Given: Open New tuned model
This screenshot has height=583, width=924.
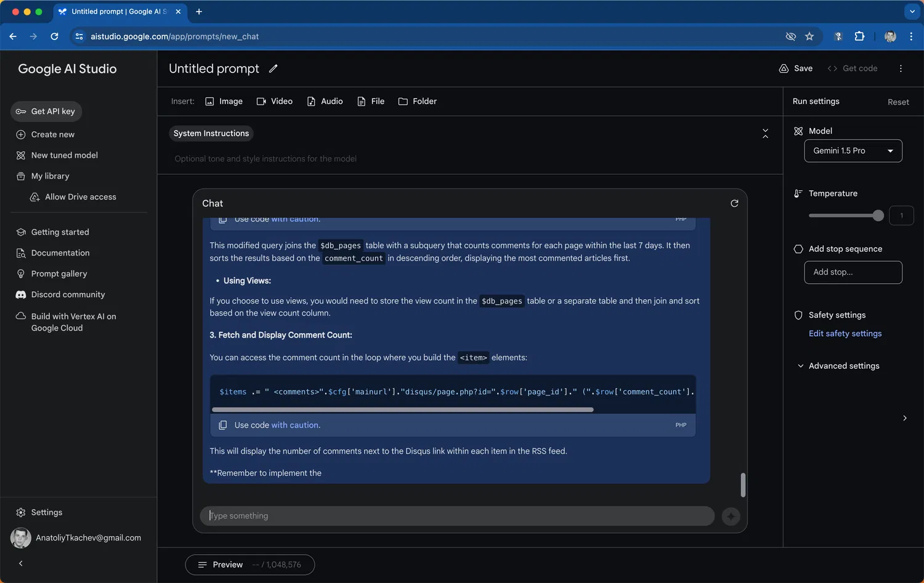Looking at the screenshot, I should click(57, 156).
